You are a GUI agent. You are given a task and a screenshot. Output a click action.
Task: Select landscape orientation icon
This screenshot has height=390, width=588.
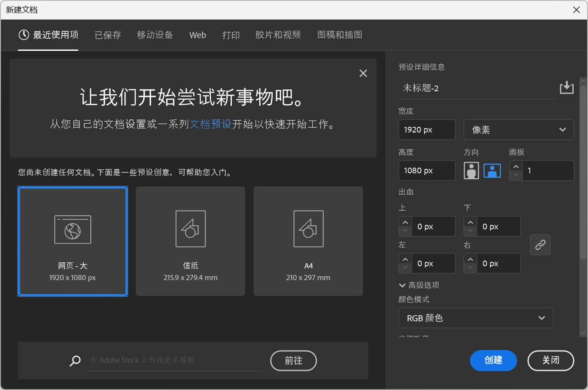tap(492, 171)
